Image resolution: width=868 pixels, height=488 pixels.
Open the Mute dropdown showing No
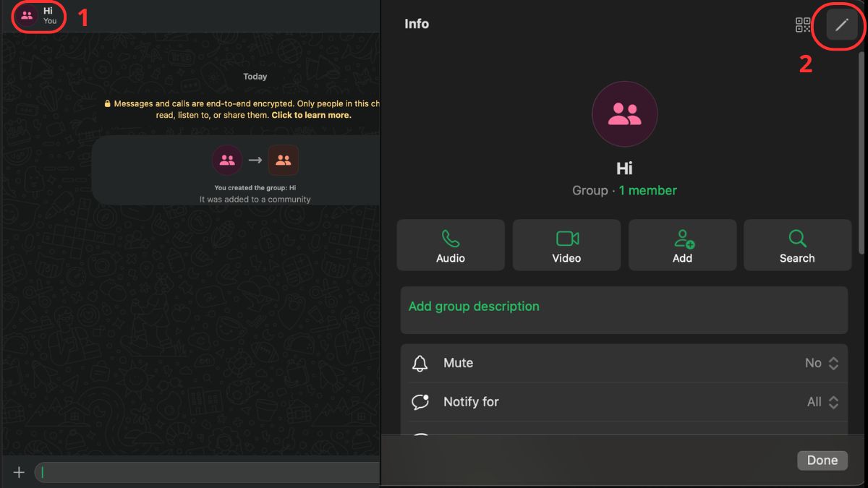tap(822, 363)
